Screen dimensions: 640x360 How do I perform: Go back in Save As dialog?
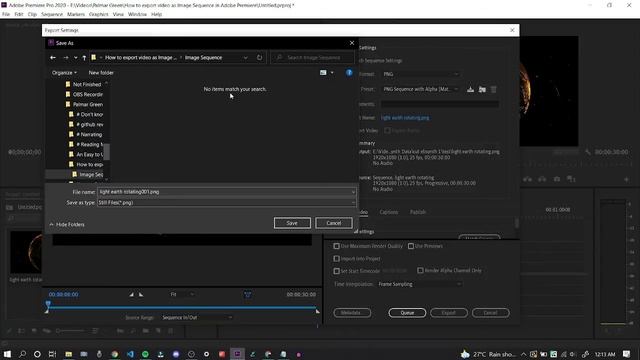(53, 58)
